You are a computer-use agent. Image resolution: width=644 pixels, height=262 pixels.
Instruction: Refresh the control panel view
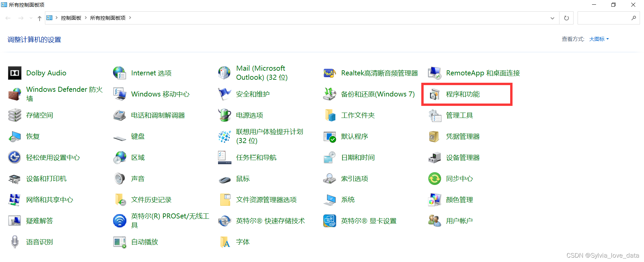[567, 18]
